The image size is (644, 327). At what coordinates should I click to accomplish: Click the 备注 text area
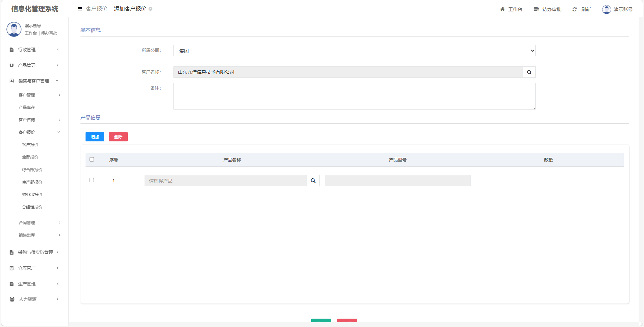(354, 96)
